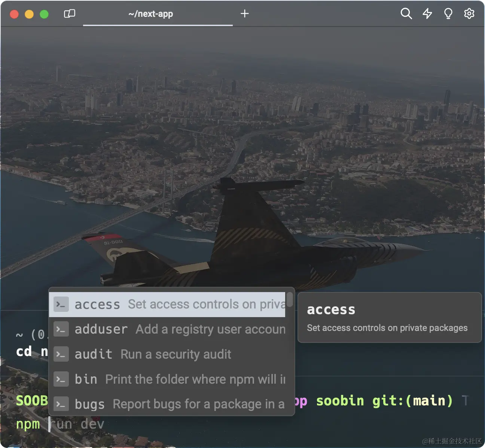Click the suggestion list scrollbar thumb
485x448 pixels.
[x=290, y=300]
